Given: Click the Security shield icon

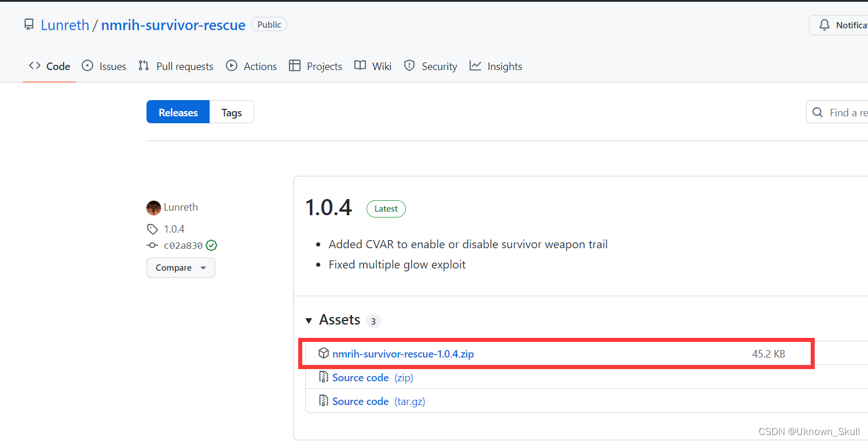Looking at the screenshot, I should click(x=409, y=66).
